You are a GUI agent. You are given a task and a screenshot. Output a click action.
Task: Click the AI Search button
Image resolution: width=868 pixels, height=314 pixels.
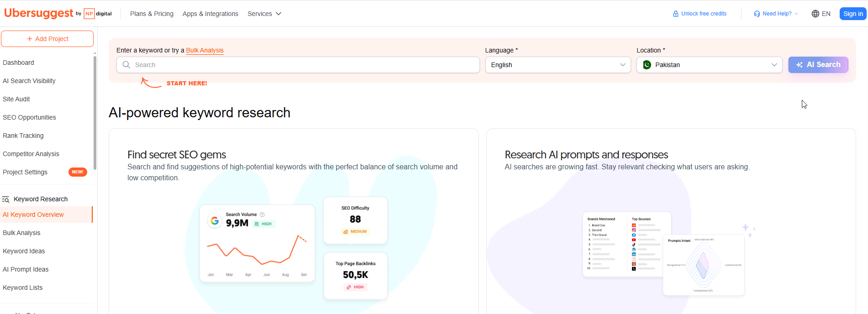(818, 65)
